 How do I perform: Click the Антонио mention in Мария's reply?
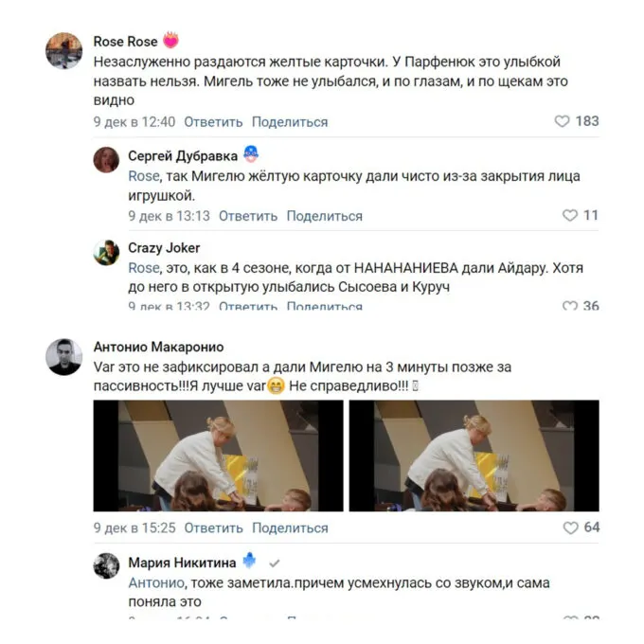156,582
